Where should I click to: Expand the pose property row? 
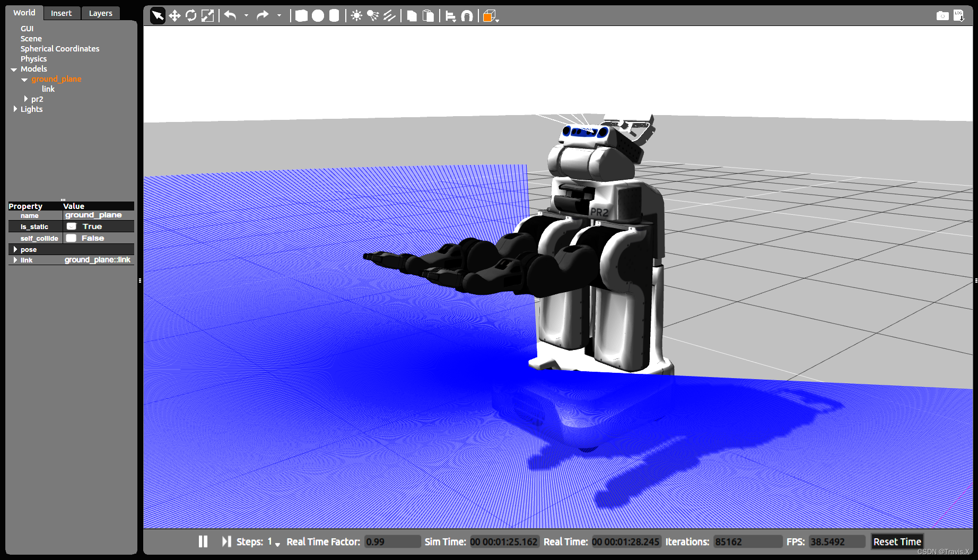point(15,249)
